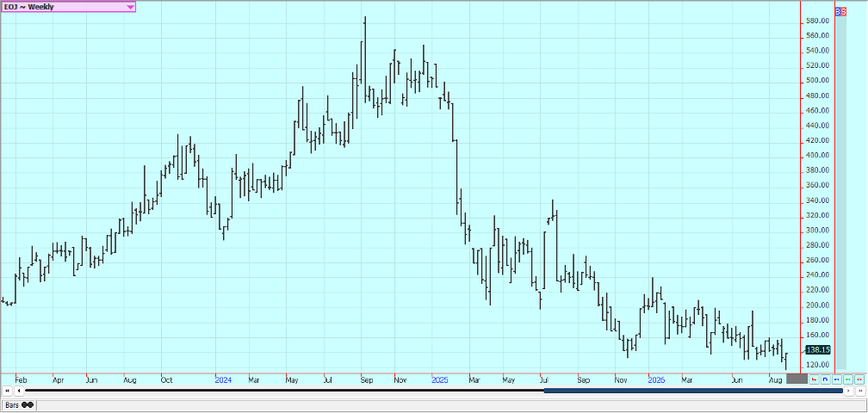Viewport: 868px width, 413px height.
Task: Click the red S sell marker
Action: pyautogui.click(x=844, y=11)
